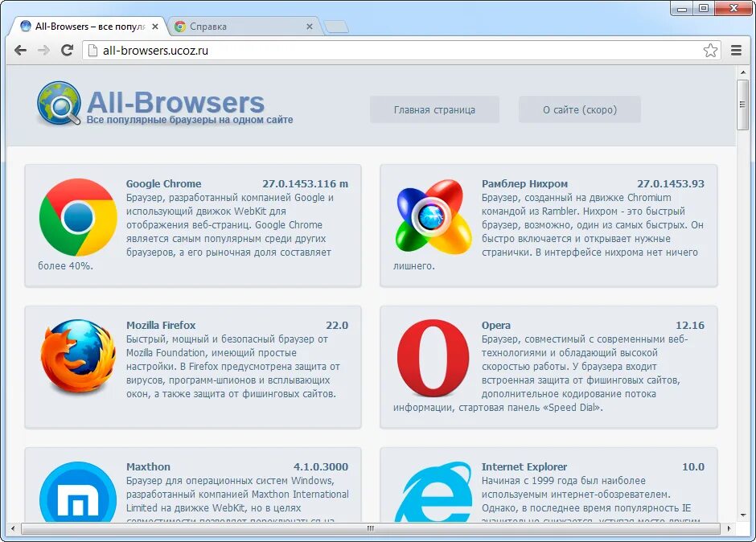Open a new tab

pyautogui.click(x=336, y=27)
